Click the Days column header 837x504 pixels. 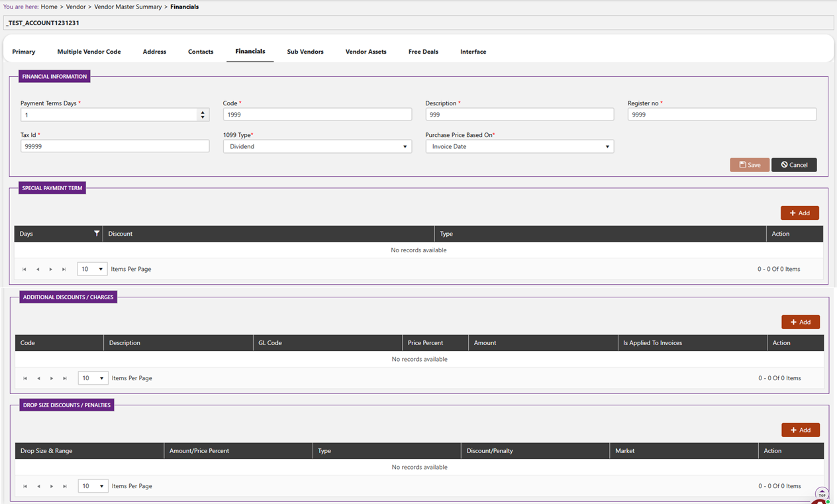(58, 234)
